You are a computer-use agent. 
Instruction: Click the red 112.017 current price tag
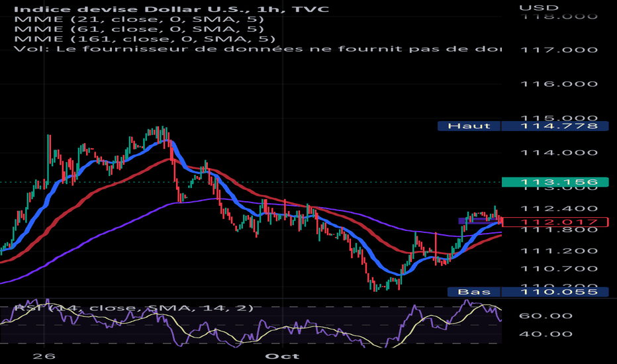pyautogui.click(x=555, y=222)
